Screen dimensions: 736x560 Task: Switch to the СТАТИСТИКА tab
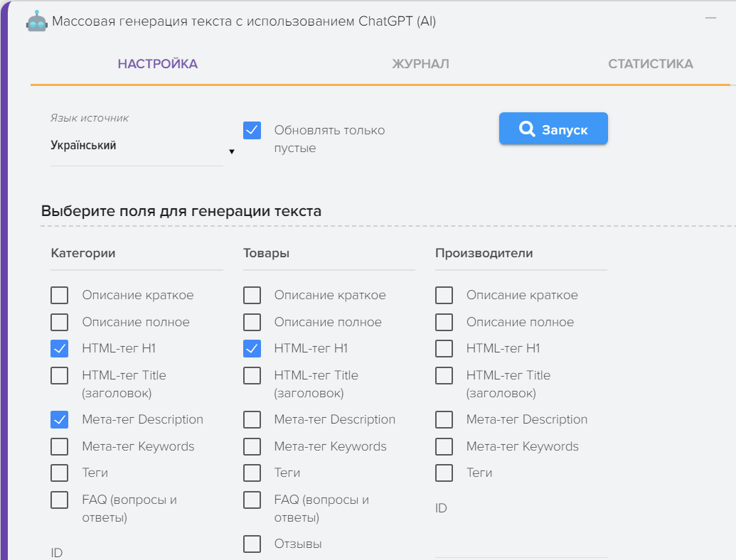[650, 64]
